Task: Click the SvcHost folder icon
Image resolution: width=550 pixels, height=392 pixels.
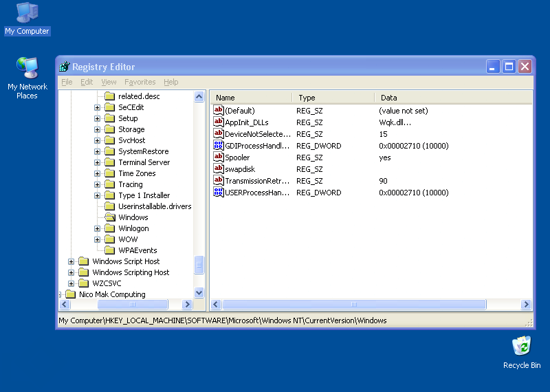Action: click(x=110, y=140)
